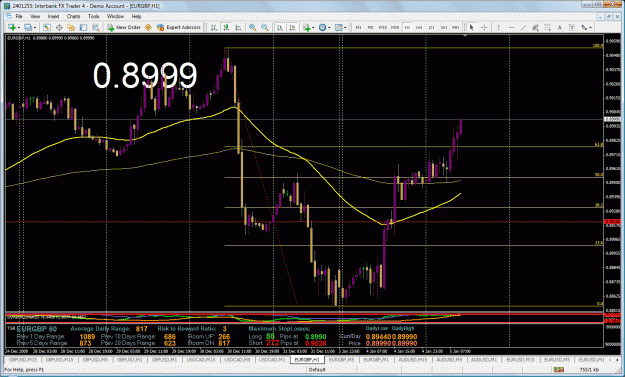Select the H4 timeframe button
This screenshot has width=625, height=377.
[x=419, y=27]
